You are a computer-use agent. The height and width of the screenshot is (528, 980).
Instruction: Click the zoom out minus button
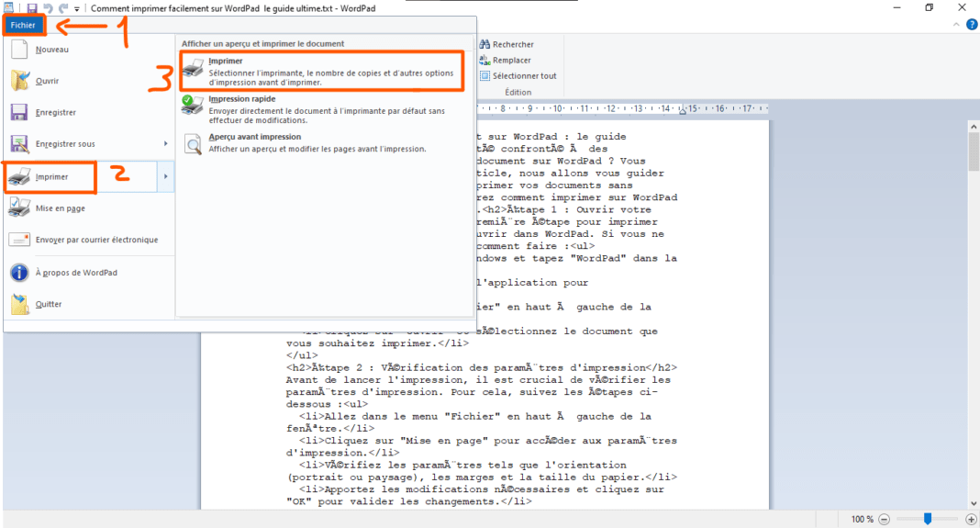pos(884,519)
